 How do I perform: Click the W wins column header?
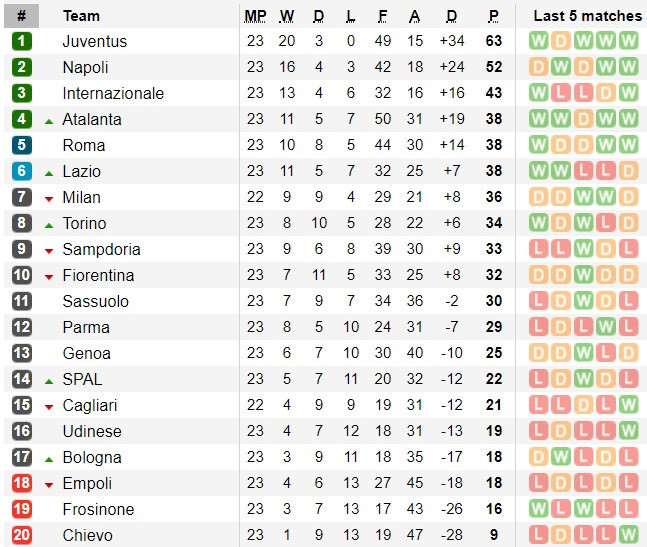click(x=287, y=16)
